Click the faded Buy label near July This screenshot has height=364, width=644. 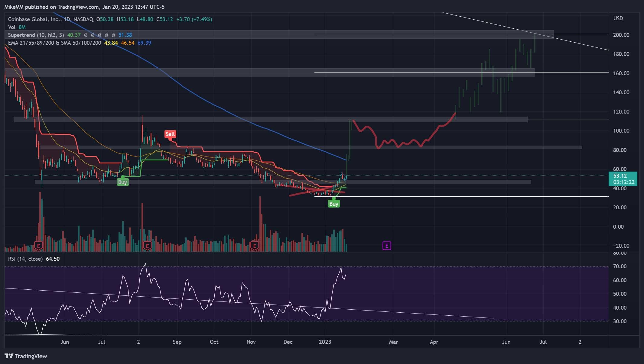tap(122, 182)
